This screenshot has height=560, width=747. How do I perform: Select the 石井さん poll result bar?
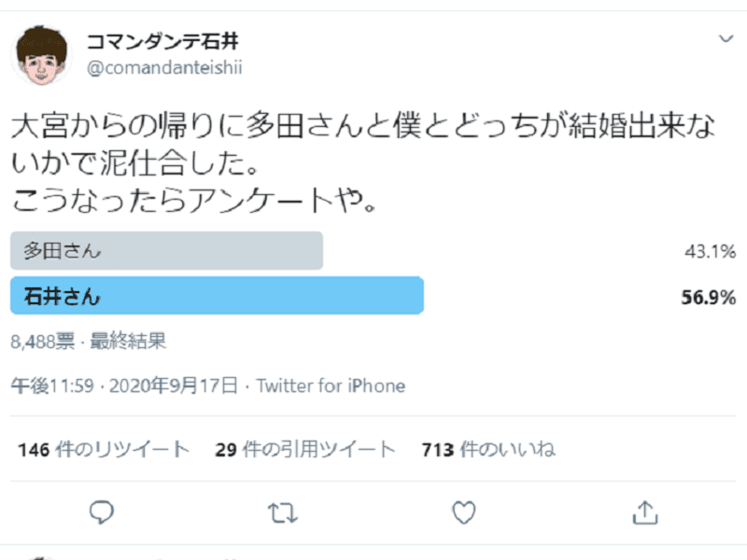click(217, 296)
